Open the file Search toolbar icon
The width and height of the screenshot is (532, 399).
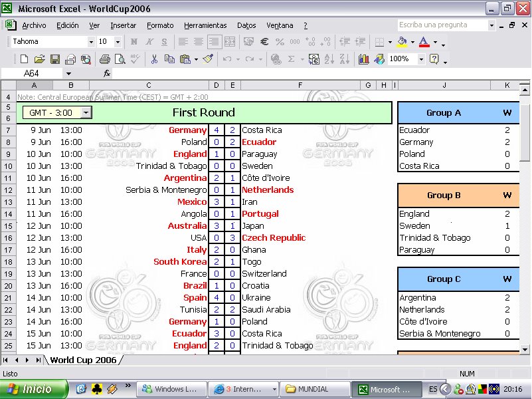(x=86, y=59)
